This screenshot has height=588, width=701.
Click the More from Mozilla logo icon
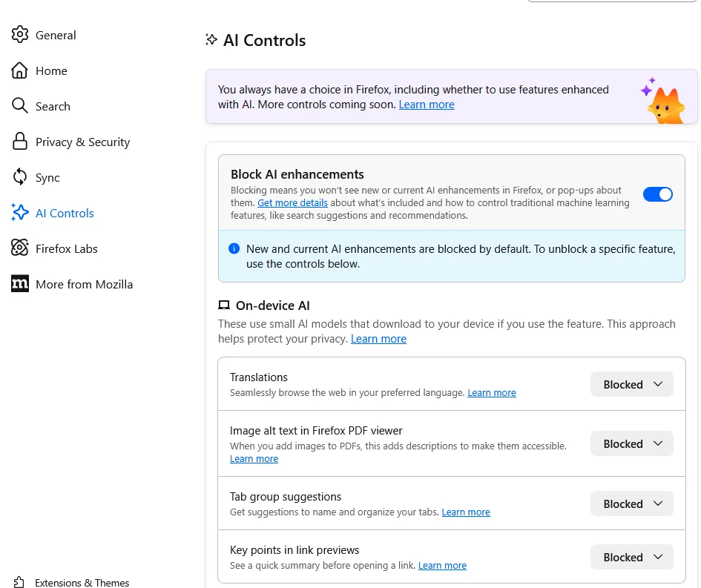click(20, 284)
